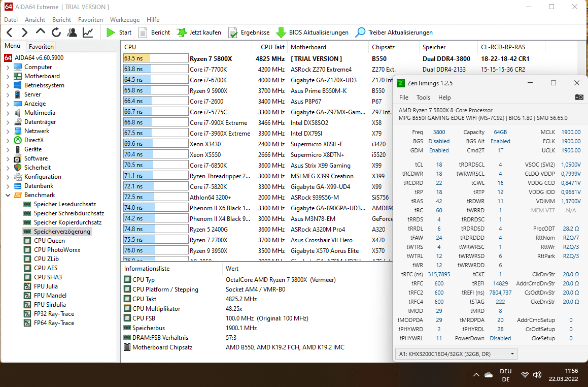Expand the Computer tree node
588x387 pixels.
[x=8, y=67]
